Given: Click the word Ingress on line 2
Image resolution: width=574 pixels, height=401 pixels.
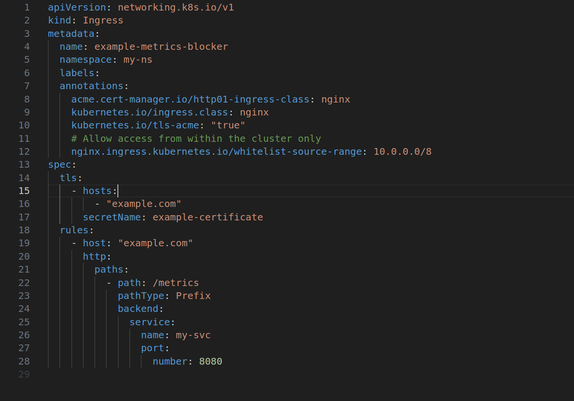Looking at the screenshot, I should coord(103,21).
